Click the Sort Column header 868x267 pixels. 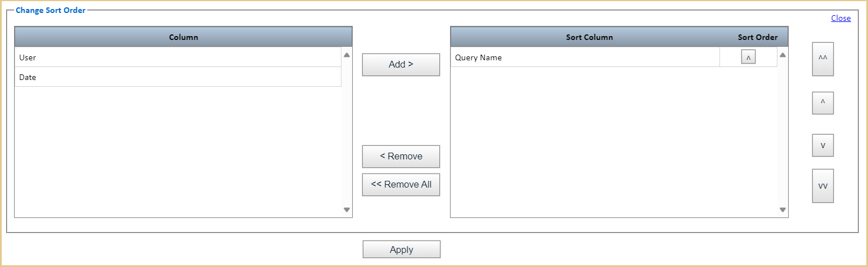click(x=590, y=37)
